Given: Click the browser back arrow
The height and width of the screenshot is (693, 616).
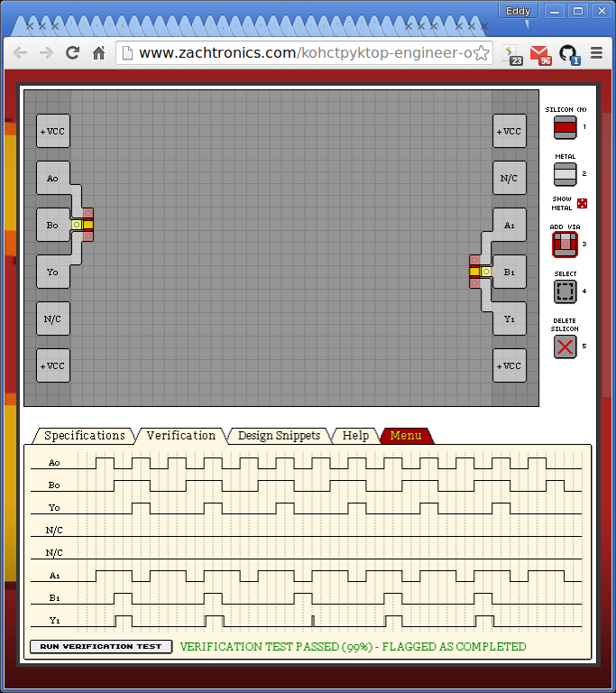Looking at the screenshot, I should (x=20, y=53).
